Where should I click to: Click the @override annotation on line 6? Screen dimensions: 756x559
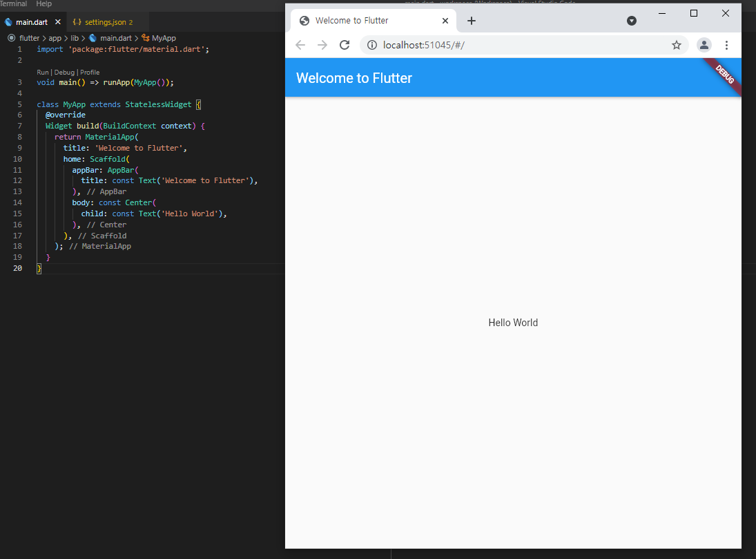[66, 115]
